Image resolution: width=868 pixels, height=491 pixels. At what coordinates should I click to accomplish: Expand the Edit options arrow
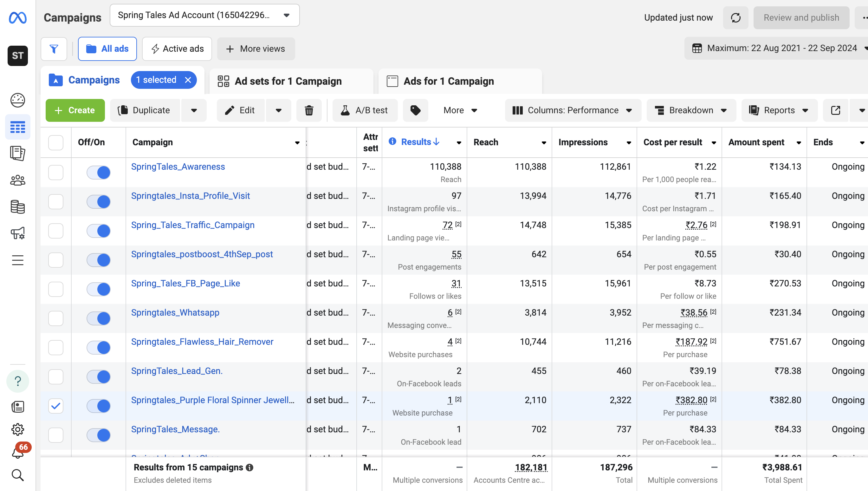click(x=278, y=110)
